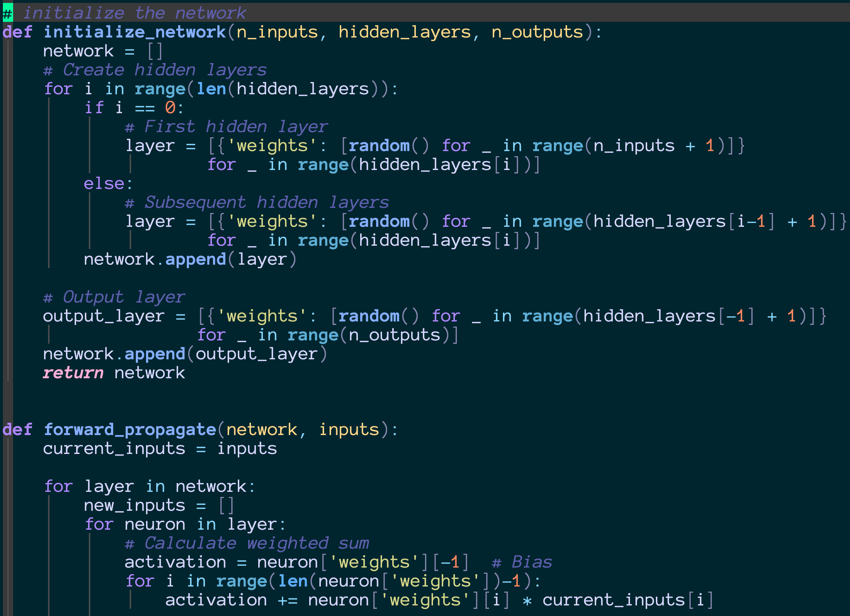Click 'network.append(output_layer)' call
Viewport: 850px width, 616px height.
click(x=154, y=354)
